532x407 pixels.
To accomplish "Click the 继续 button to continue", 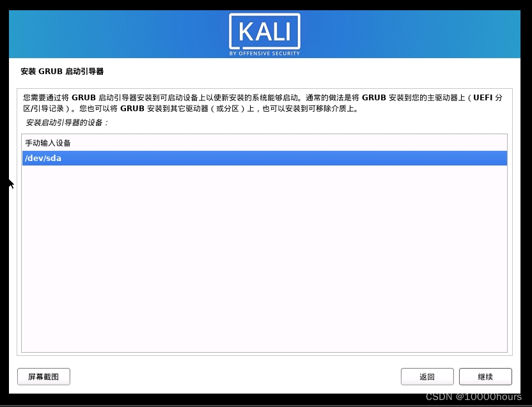I will click(485, 376).
